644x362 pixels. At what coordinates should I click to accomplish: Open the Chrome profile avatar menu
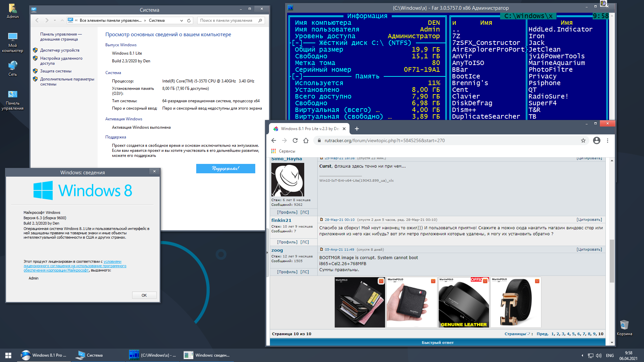point(597,140)
